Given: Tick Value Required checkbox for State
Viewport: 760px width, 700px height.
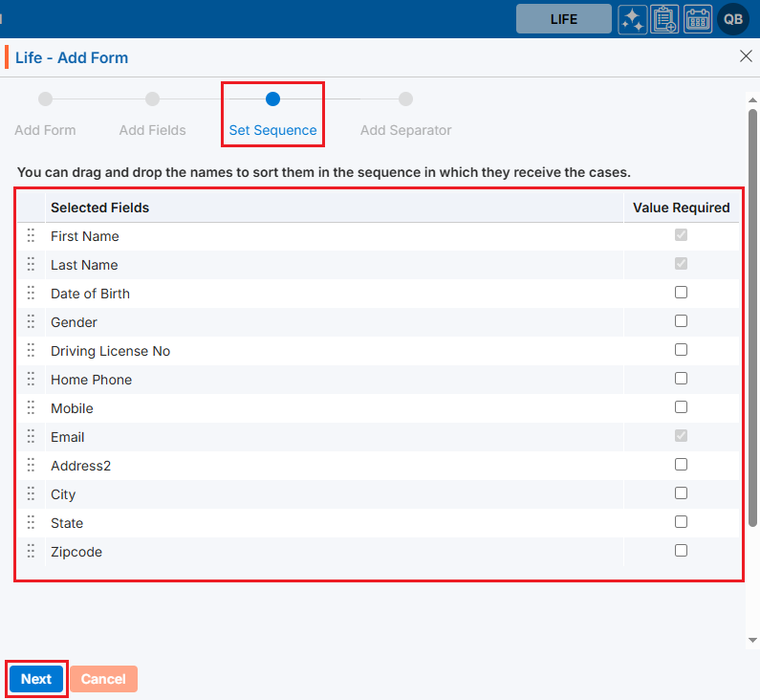Looking at the screenshot, I should pos(681,522).
